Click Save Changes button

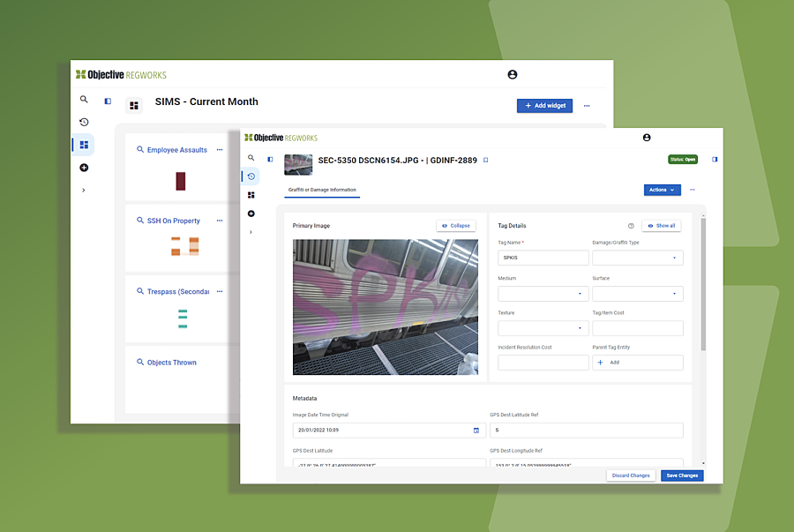click(682, 476)
